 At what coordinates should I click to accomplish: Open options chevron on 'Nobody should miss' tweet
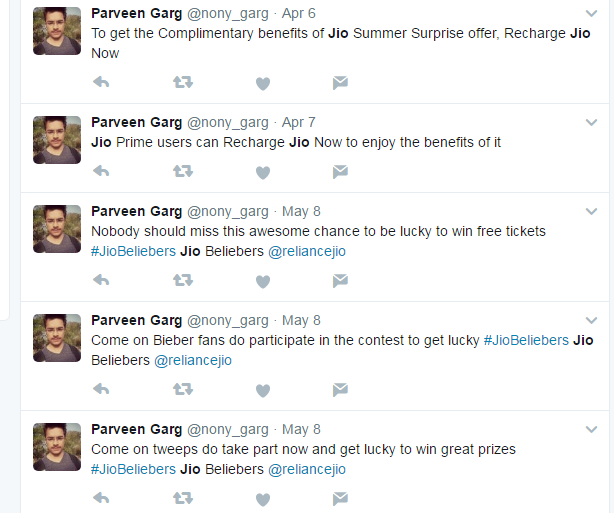tap(591, 212)
